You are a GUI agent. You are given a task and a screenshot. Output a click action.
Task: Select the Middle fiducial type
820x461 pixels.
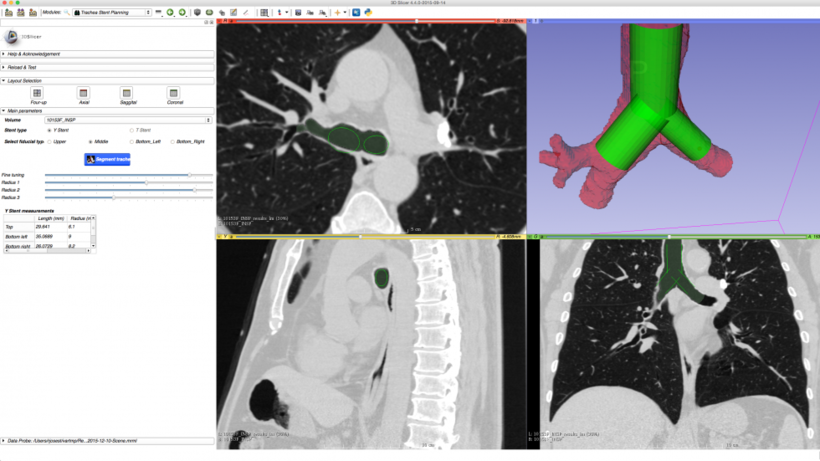pyautogui.click(x=90, y=142)
